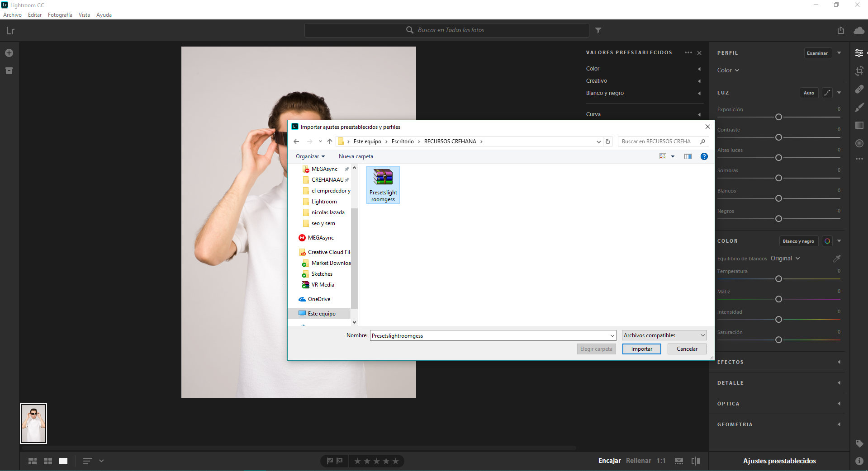Open the Fotografía menu

pos(60,15)
